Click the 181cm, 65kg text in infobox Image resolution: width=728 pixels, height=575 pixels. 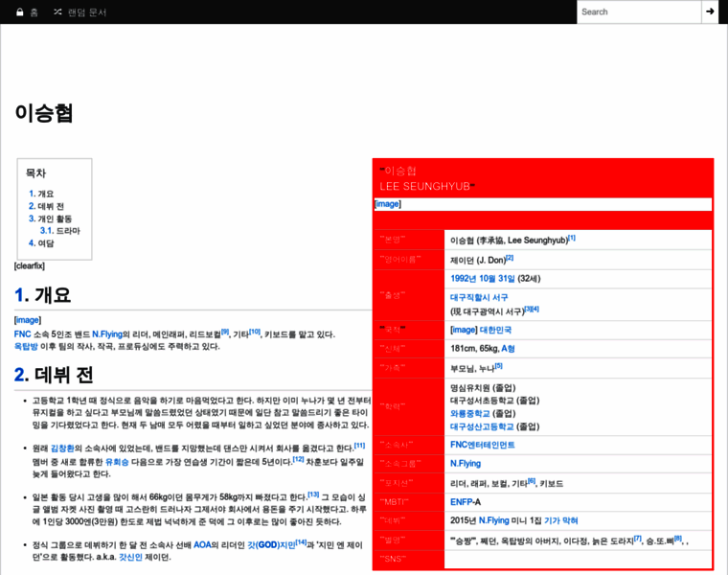click(x=474, y=348)
